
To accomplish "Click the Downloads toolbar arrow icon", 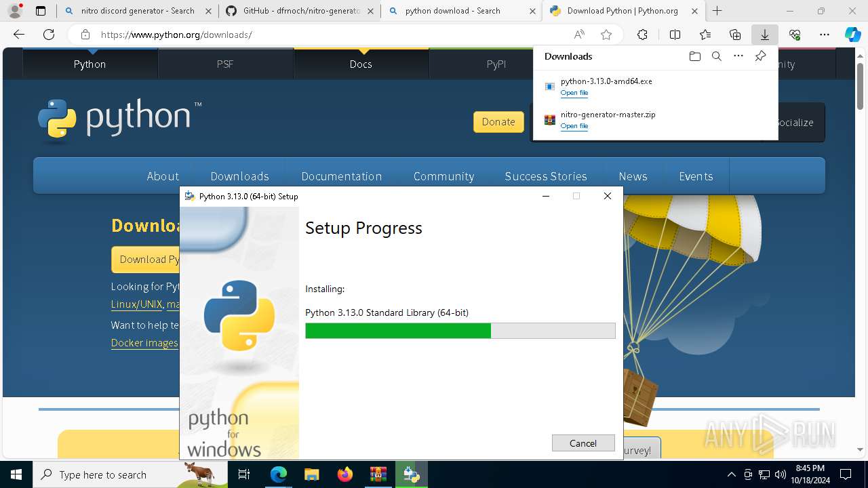I will point(765,35).
